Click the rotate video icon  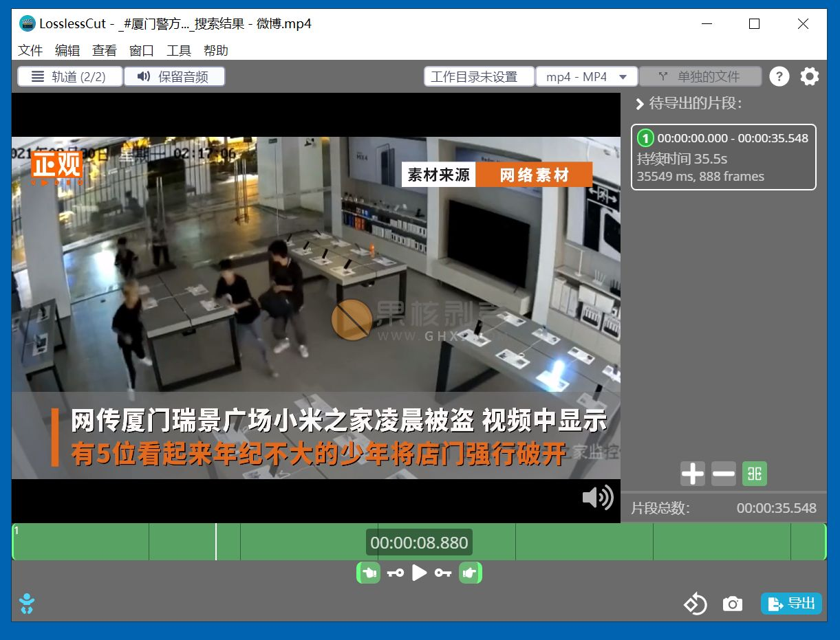coord(696,604)
